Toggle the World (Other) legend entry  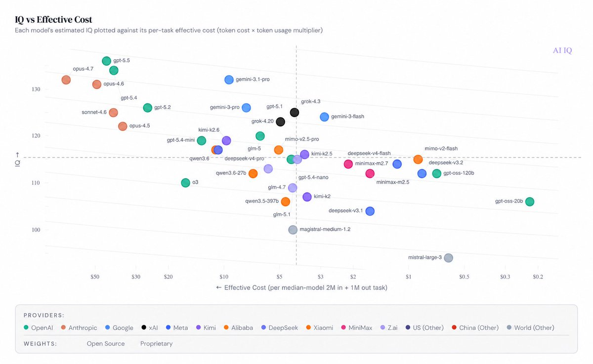click(530, 328)
